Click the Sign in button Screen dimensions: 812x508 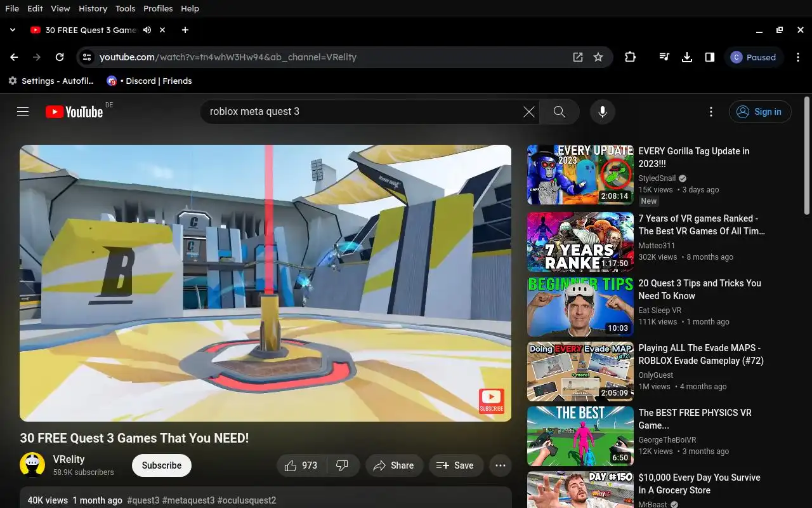click(x=760, y=112)
